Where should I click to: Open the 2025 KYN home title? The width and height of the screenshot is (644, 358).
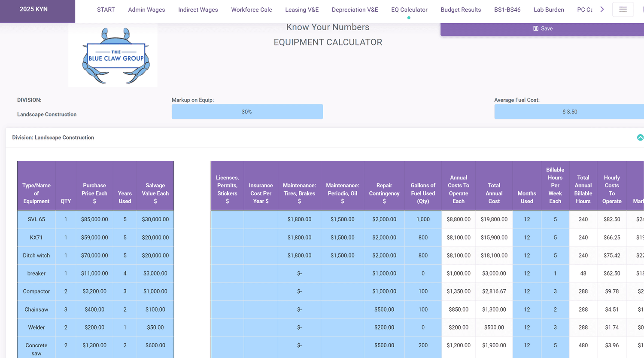pos(33,9)
